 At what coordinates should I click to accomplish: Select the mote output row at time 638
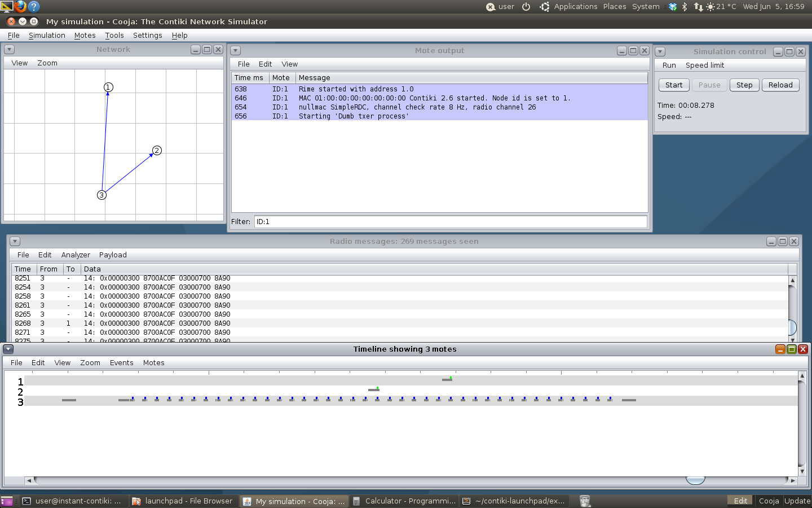[x=440, y=89]
